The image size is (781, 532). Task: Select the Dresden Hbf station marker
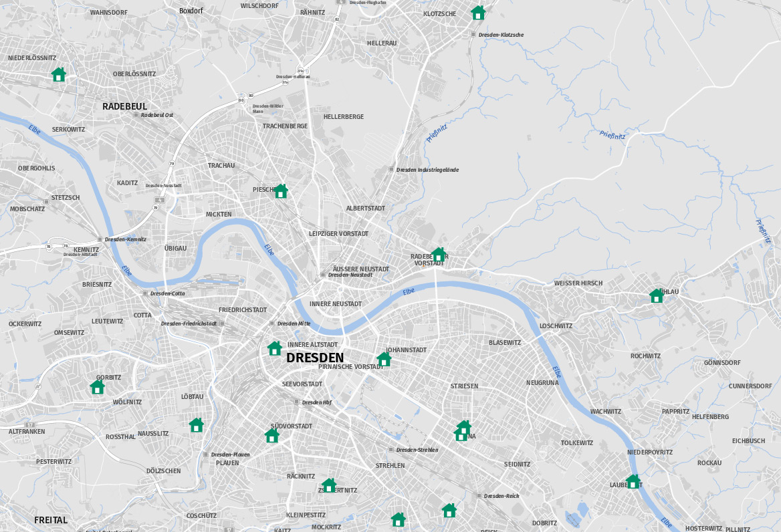click(x=296, y=402)
